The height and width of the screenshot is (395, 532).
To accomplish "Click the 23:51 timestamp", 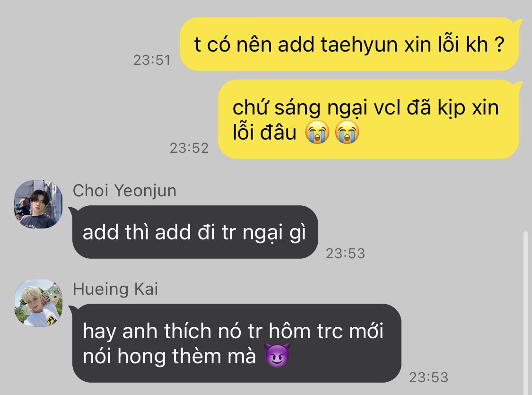I will 152,60.
